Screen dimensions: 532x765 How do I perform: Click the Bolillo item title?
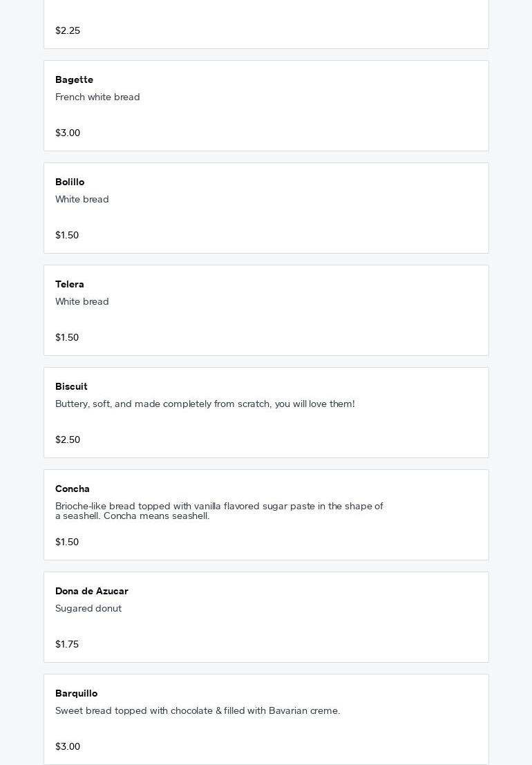(x=70, y=182)
